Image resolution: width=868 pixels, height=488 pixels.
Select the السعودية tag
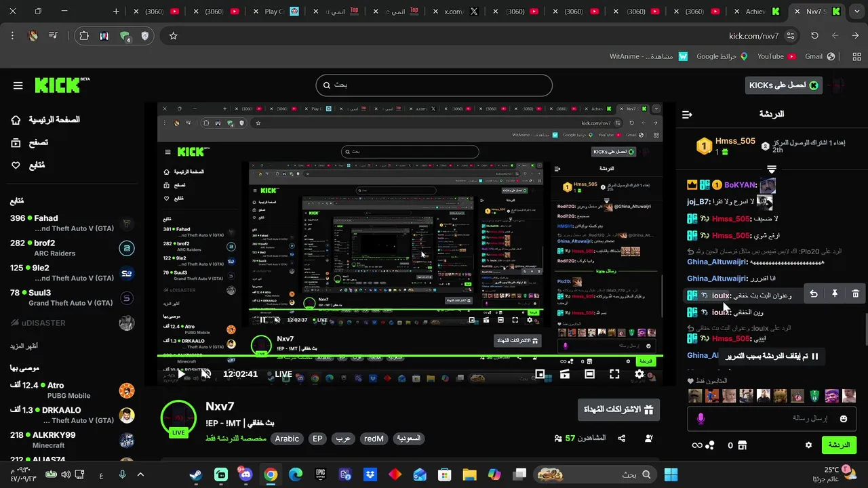[x=408, y=439]
